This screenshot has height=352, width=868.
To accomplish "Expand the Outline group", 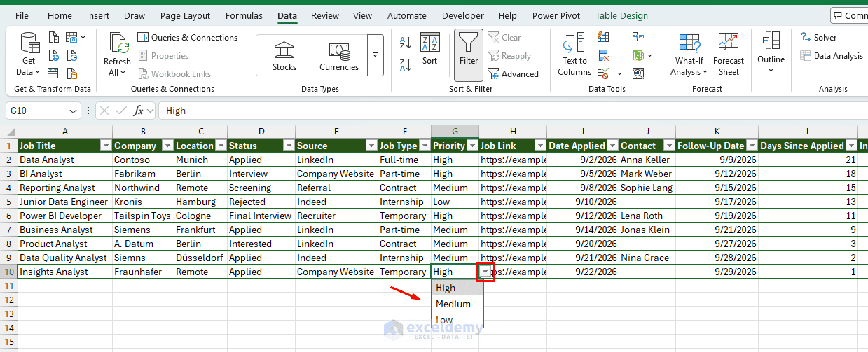I will [771, 52].
